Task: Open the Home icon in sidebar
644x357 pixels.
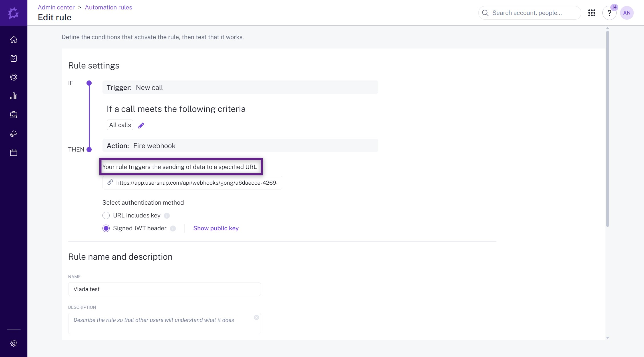Action: (x=14, y=39)
